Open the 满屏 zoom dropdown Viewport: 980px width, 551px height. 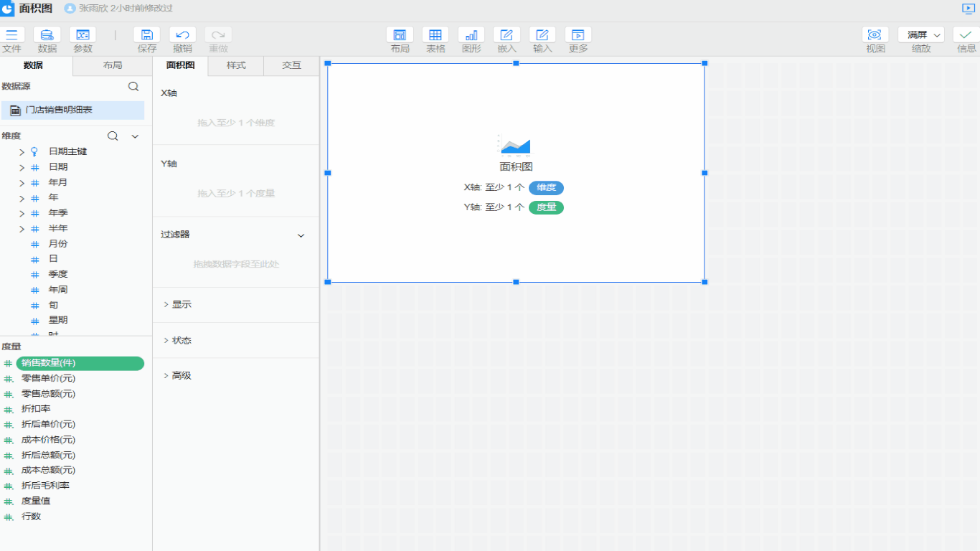(x=921, y=35)
